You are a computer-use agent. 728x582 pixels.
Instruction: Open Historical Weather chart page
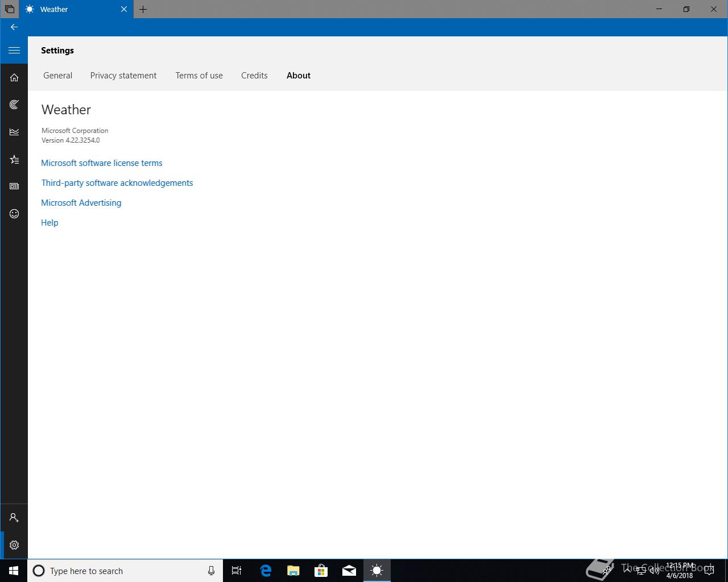14,132
